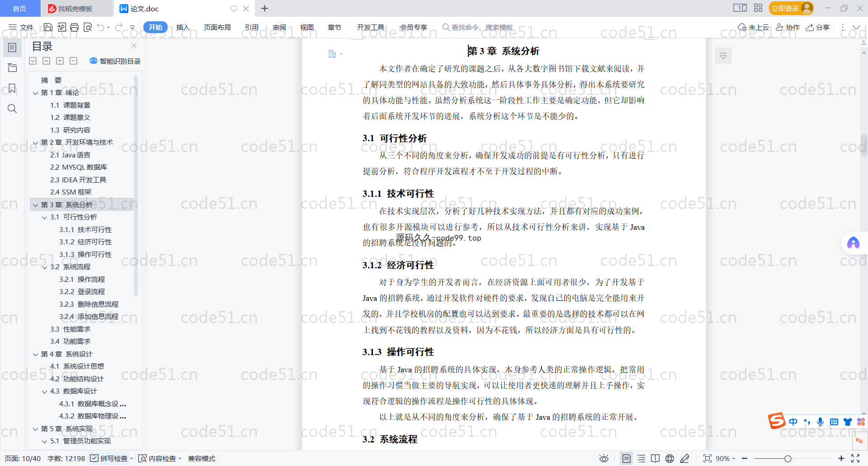The height and width of the screenshot is (466, 868).
Task: Open the quick access toolbar customize dropdown
Action: (x=132, y=28)
